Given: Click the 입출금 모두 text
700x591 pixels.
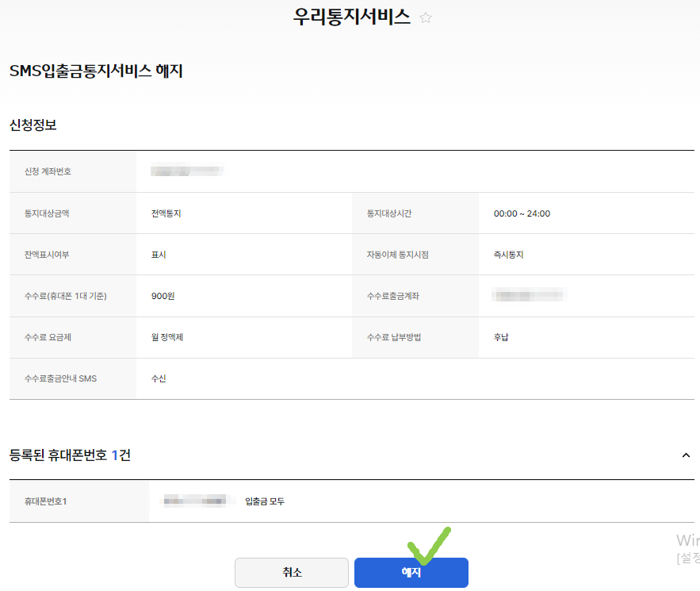Looking at the screenshot, I should [264, 501].
